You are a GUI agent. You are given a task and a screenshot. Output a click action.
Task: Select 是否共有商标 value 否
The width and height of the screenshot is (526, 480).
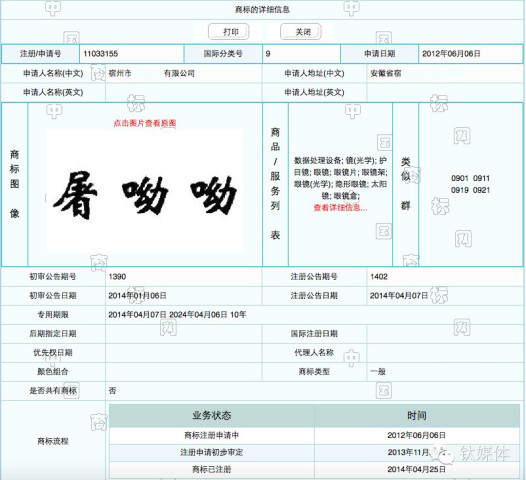[112, 390]
